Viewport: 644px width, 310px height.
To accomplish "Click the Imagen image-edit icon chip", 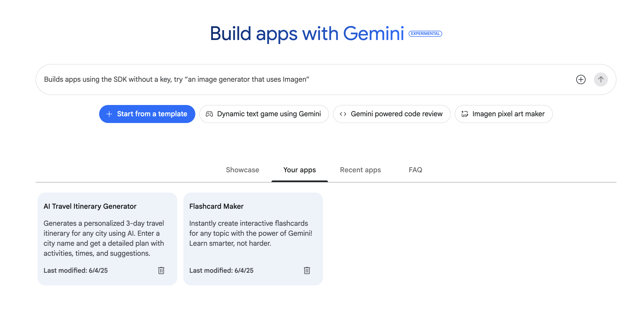I will click(x=465, y=114).
